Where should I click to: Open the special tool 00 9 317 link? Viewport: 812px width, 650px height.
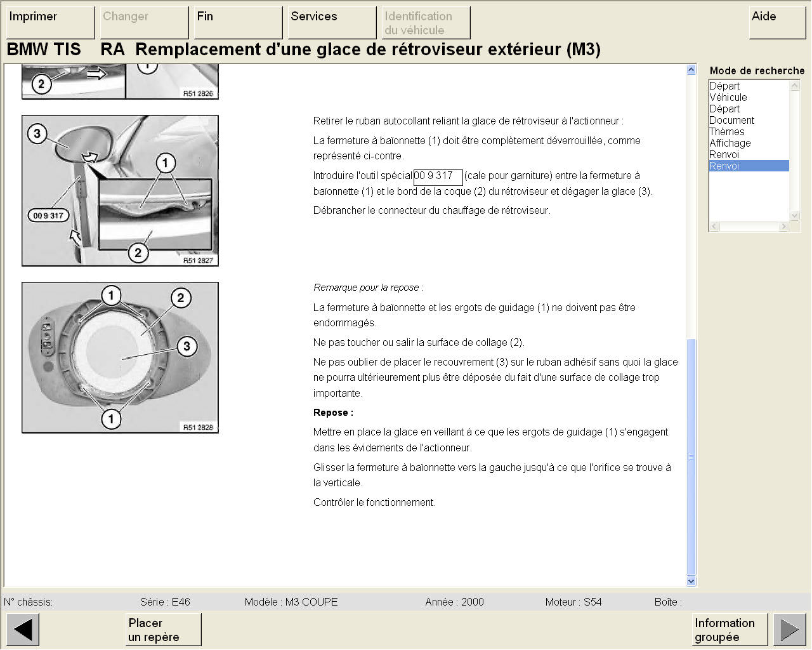click(438, 177)
